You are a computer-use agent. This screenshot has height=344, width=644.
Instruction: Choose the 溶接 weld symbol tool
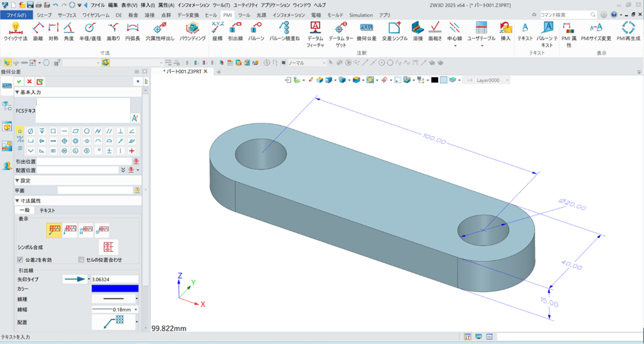417,32
